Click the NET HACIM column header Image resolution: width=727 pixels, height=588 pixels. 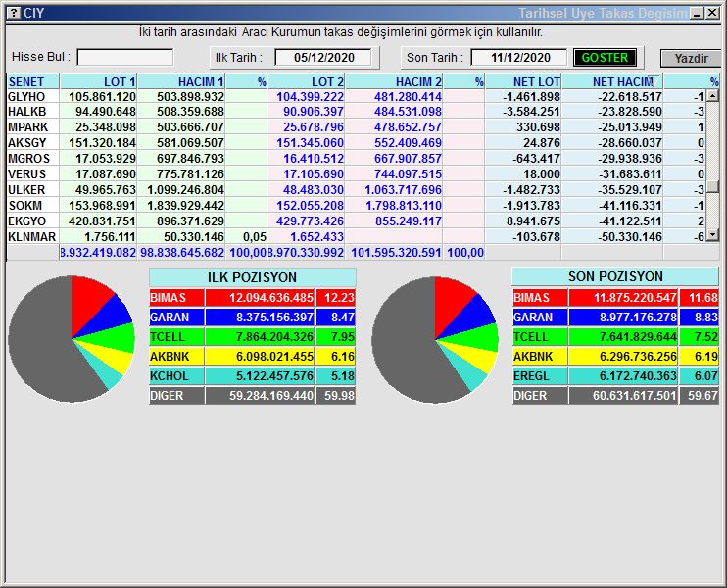tap(612, 82)
